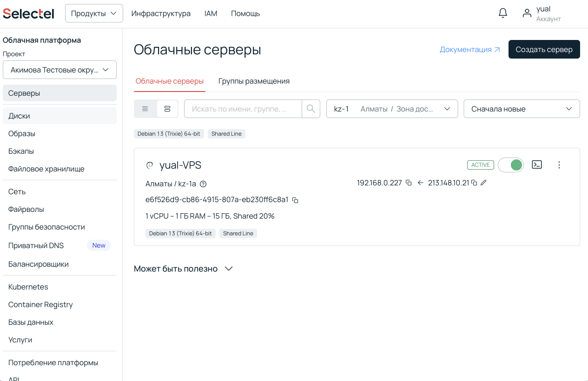Open Услуги in sidebar
Image resolution: width=588 pixels, height=381 pixels.
(x=59, y=340)
